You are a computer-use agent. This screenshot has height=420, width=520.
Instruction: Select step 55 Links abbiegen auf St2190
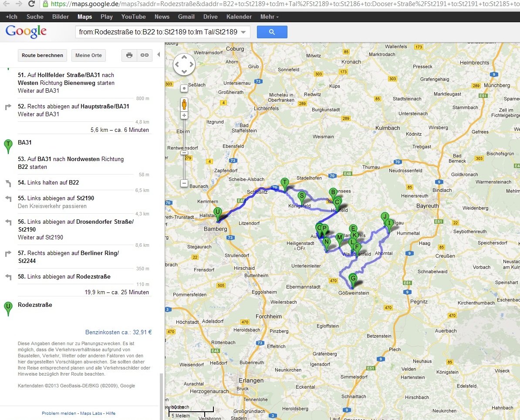point(56,198)
